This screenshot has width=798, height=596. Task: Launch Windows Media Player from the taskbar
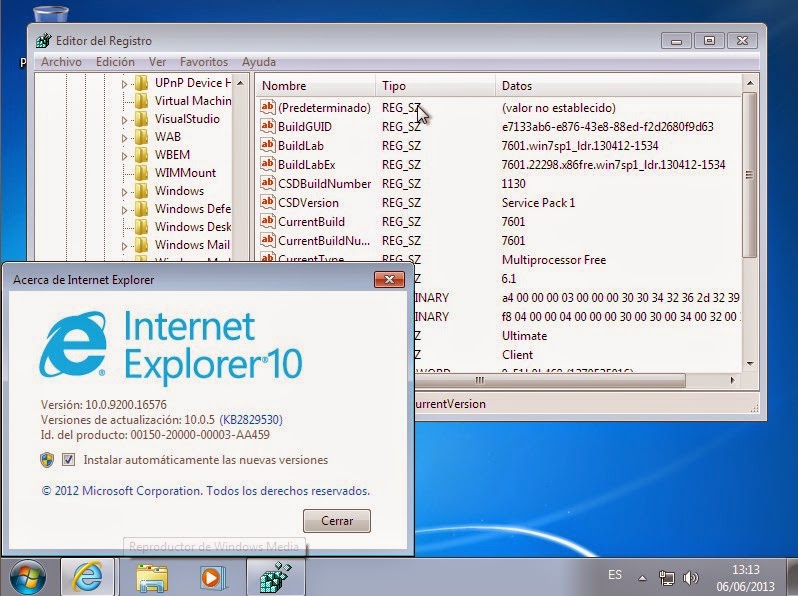(212, 578)
